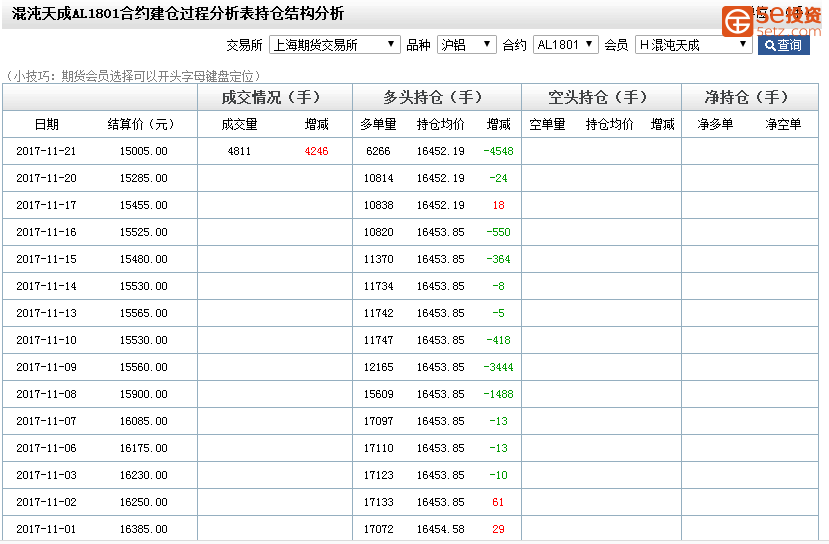Click long position value 17133

tap(378, 502)
